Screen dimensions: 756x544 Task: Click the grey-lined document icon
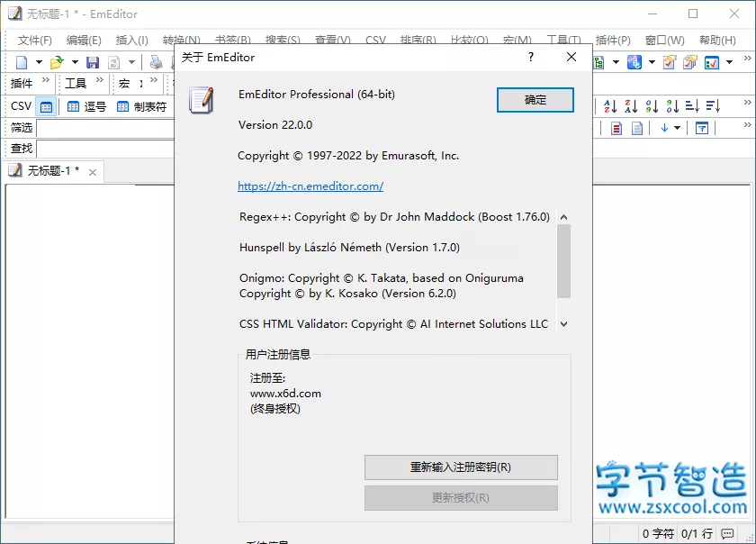tap(637, 128)
